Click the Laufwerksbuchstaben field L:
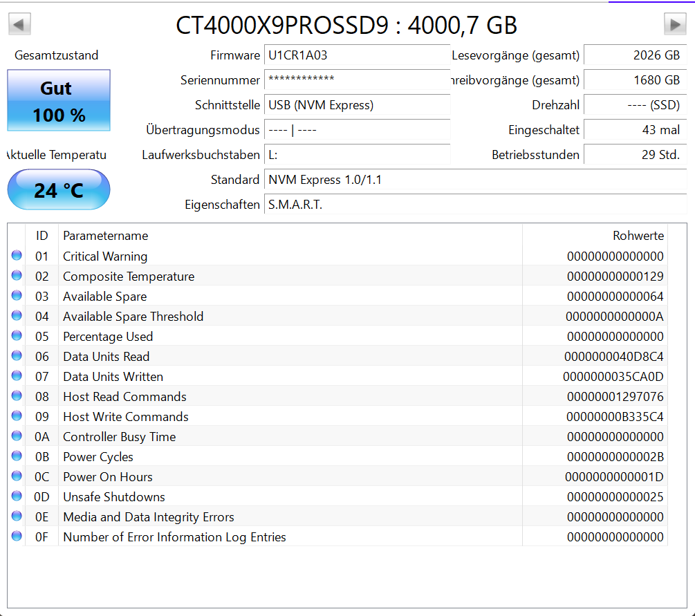This screenshot has height=616, width=695. [358, 155]
